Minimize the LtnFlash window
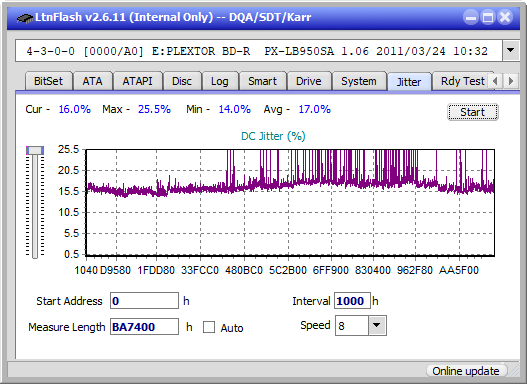527x384 pixels. click(471, 17)
